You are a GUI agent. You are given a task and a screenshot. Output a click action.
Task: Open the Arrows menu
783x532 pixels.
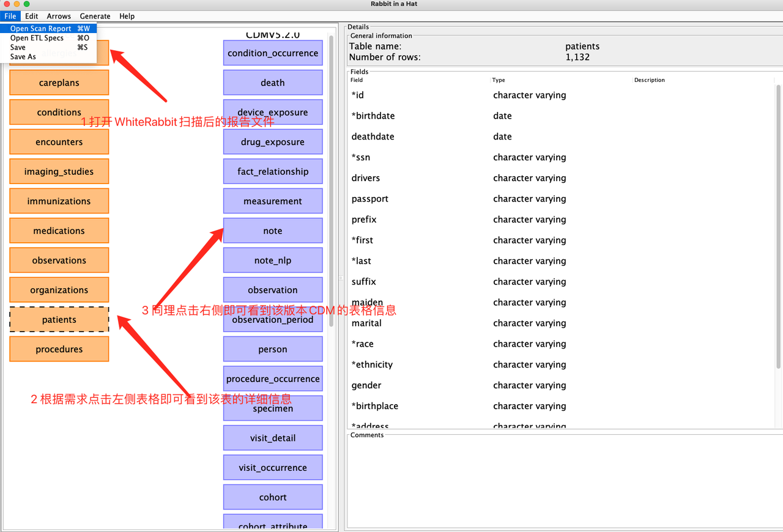(59, 16)
